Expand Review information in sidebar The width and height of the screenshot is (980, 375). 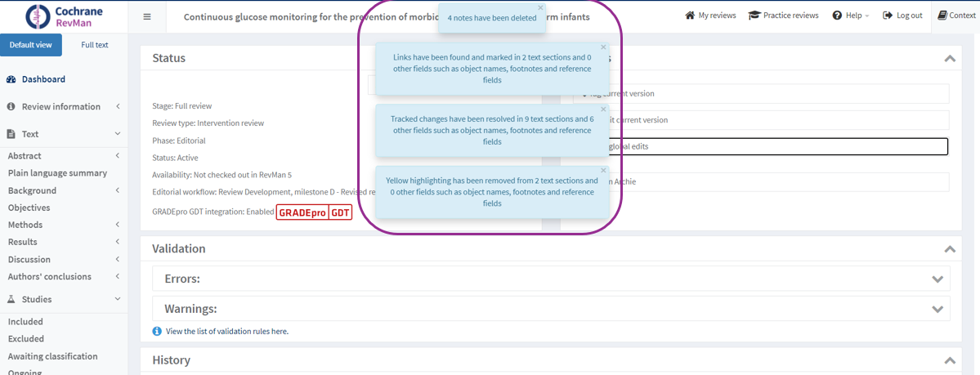pos(61,107)
